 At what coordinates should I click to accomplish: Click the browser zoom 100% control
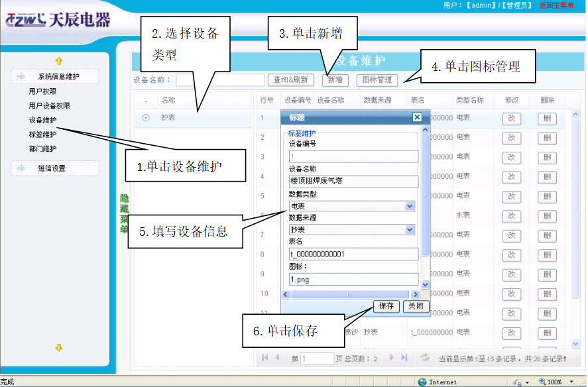pos(555,382)
